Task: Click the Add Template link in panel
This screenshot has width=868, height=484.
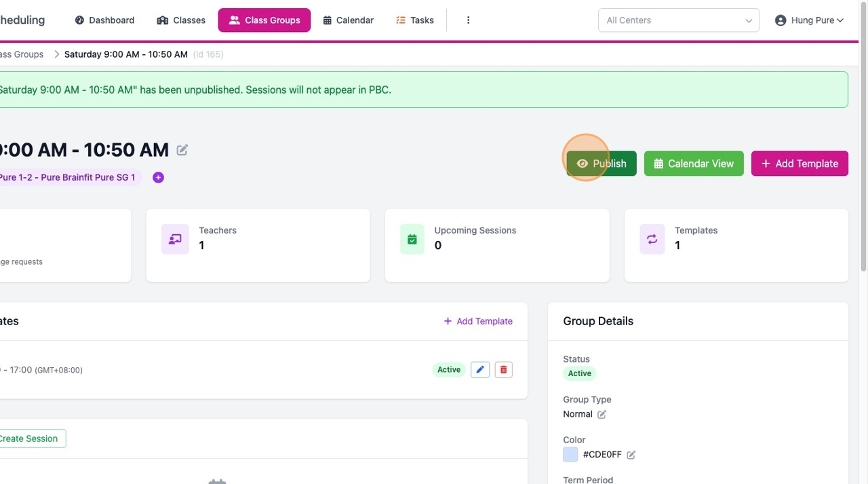Action: click(x=478, y=321)
